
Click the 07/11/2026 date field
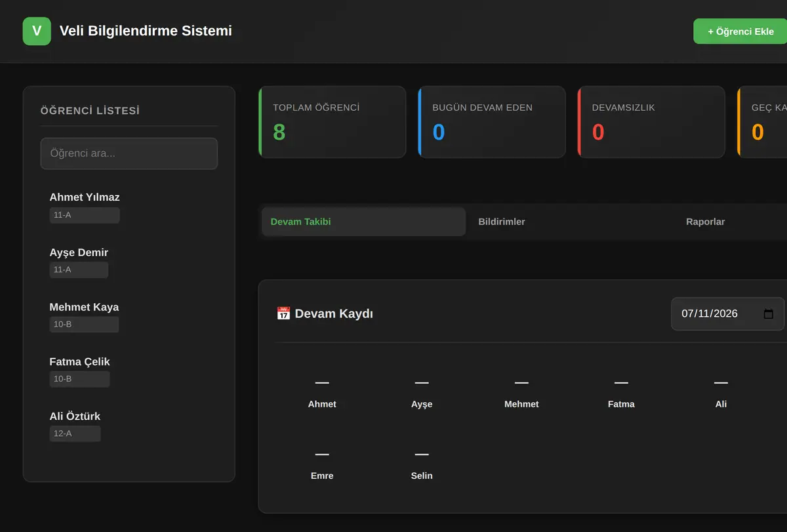point(728,314)
